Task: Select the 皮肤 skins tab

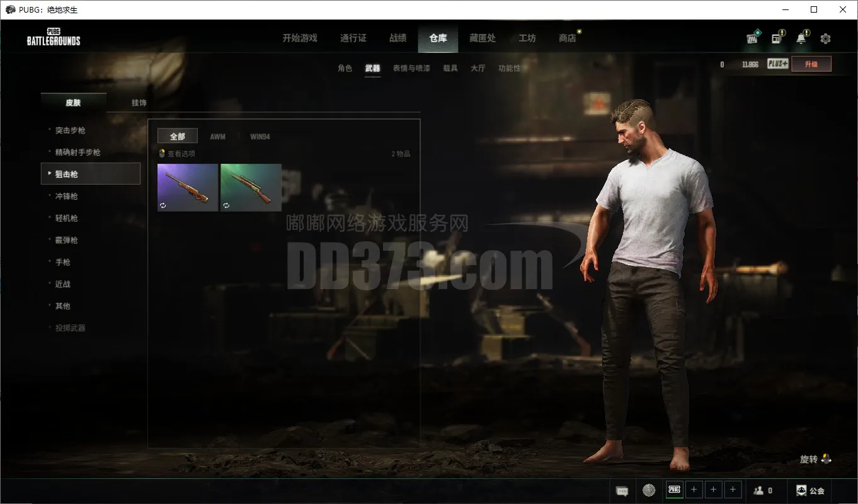Action: (73, 103)
